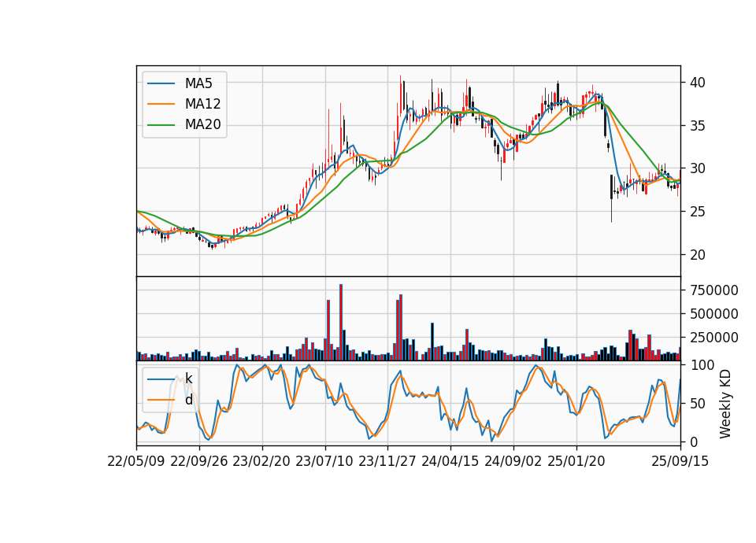Click the 25/09/15 date label
756x543 pixels.
coord(680,461)
